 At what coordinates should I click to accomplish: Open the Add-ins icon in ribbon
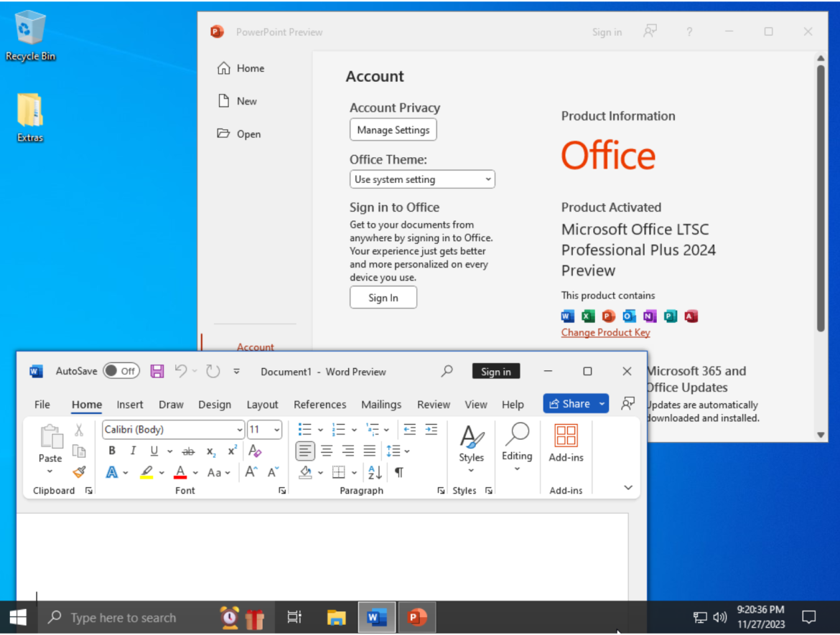(x=566, y=442)
